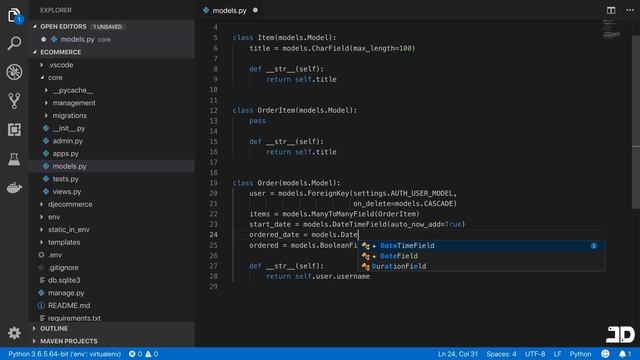Image resolution: width=640 pixels, height=360 pixels.
Task: Open the editor More Actions menu
Action: point(630,10)
